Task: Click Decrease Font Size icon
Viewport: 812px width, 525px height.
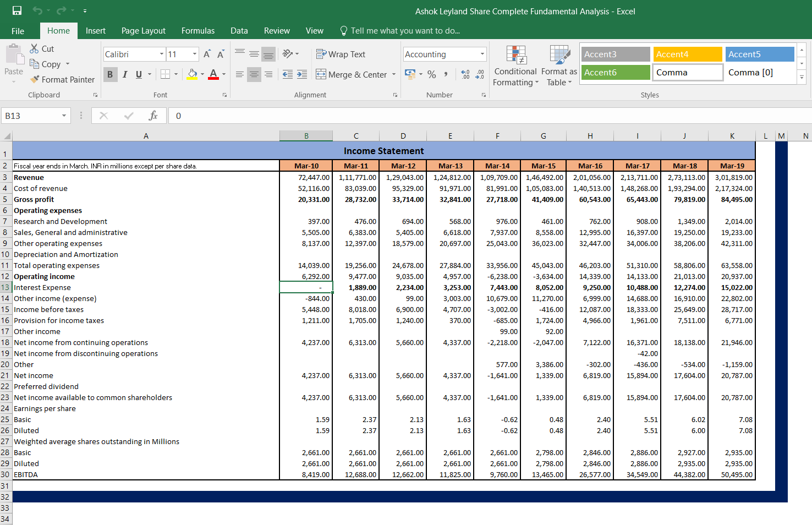Action: (x=221, y=54)
